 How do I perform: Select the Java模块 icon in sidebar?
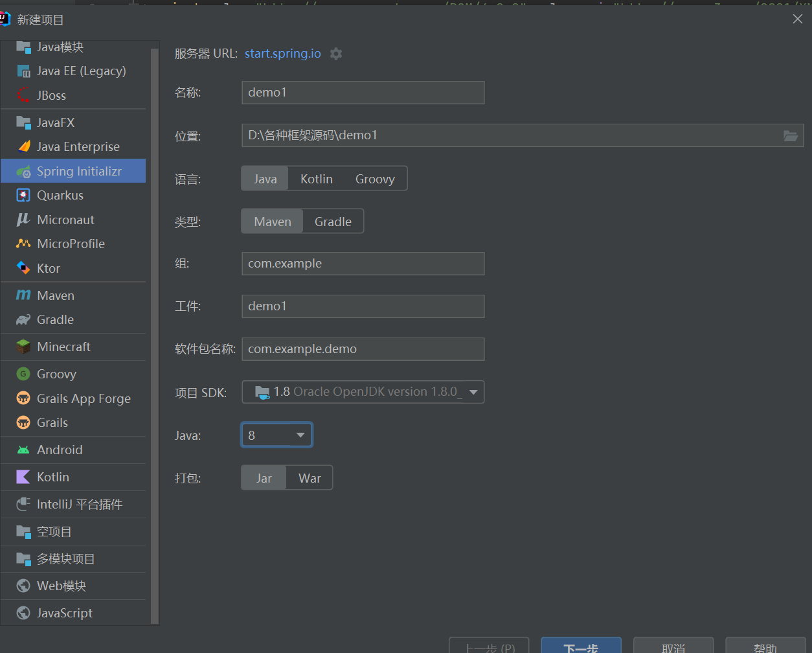coord(24,47)
